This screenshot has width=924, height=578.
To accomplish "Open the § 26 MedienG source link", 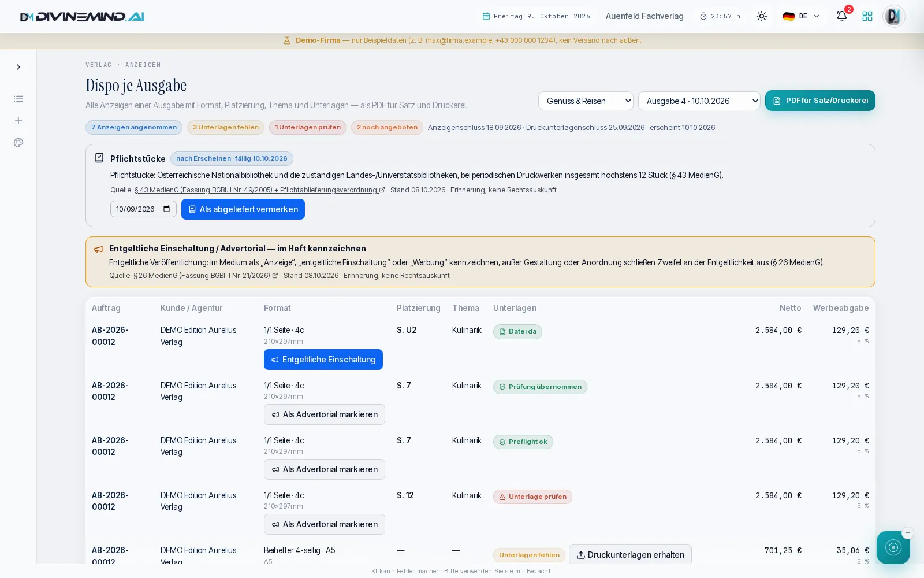I will coord(206,276).
